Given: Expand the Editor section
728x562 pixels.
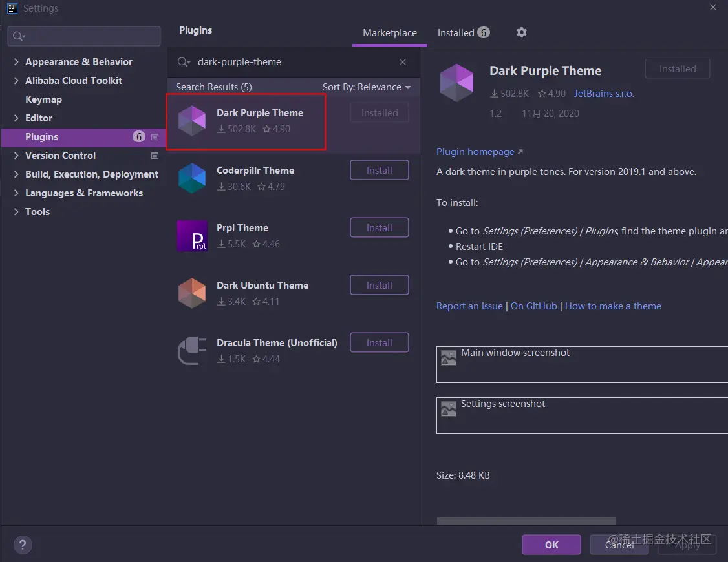Looking at the screenshot, I should (x=16, y=118).
